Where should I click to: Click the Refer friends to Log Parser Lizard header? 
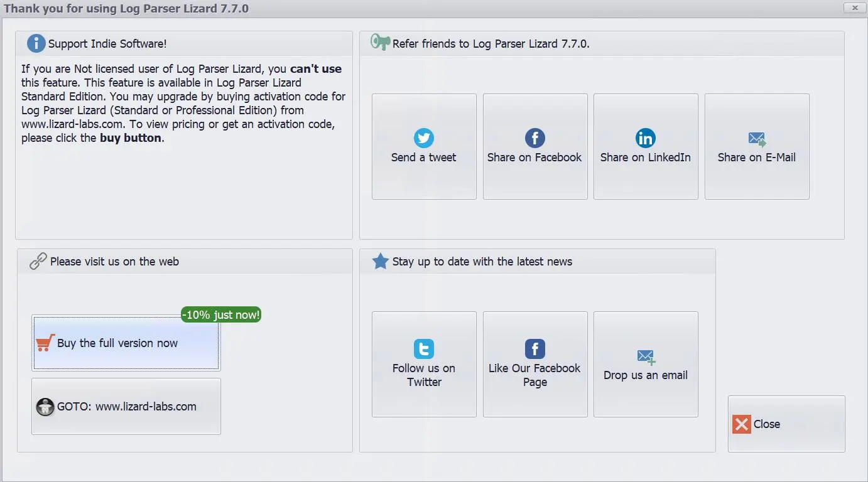coord(491,44)
